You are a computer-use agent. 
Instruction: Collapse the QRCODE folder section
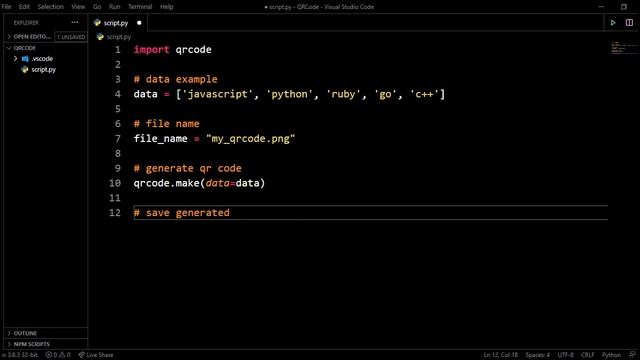click(x=9, y=48)
